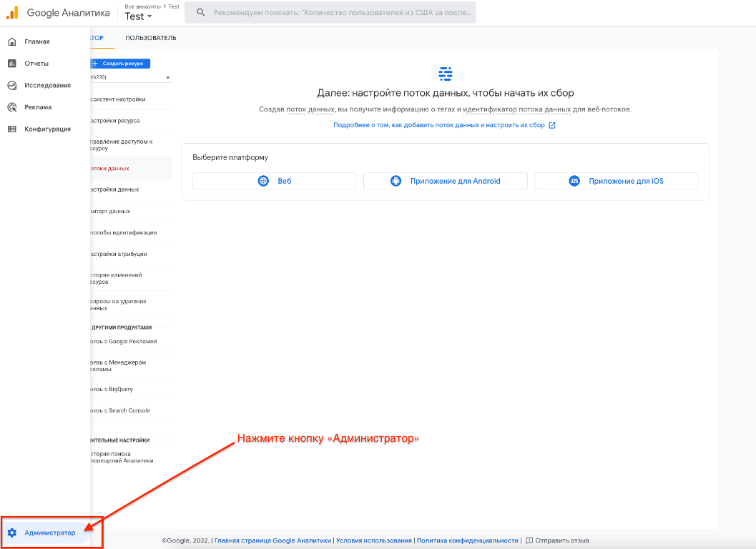Click the Веб globe icon
This screenshot has height=549, width=756.
point(263,181)
